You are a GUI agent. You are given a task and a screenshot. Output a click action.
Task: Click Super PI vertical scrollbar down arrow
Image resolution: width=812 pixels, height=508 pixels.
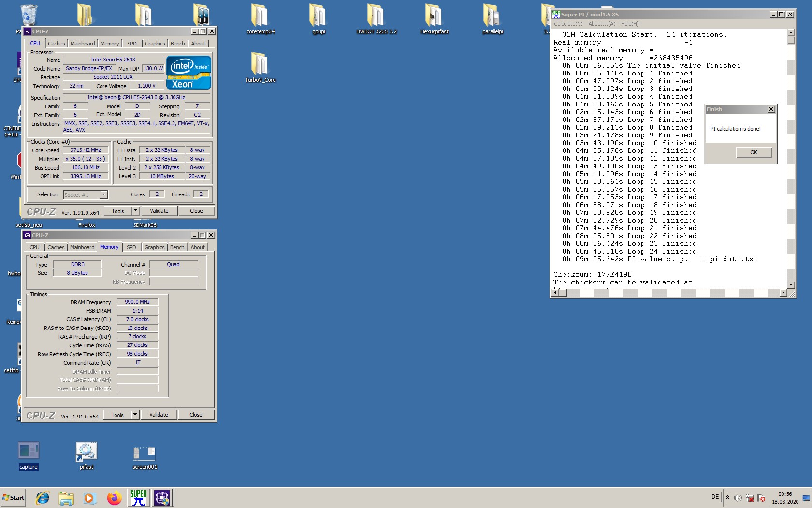(791, 285)
